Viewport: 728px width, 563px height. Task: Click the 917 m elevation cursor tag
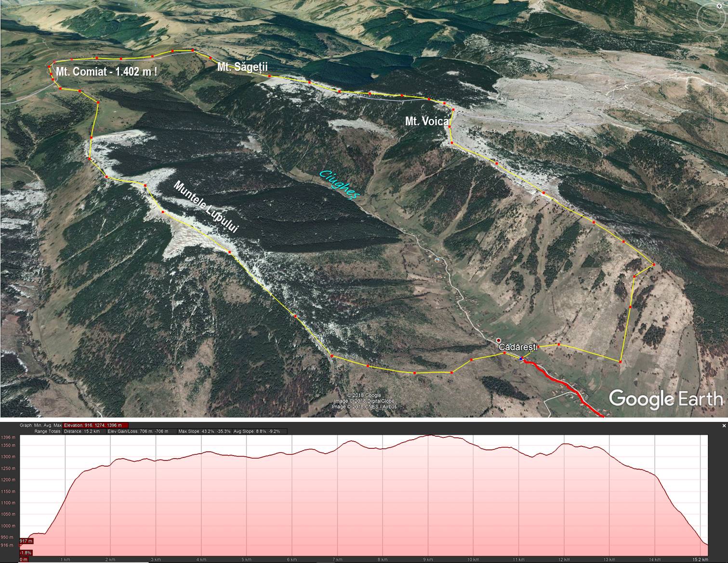coord(26,541)
